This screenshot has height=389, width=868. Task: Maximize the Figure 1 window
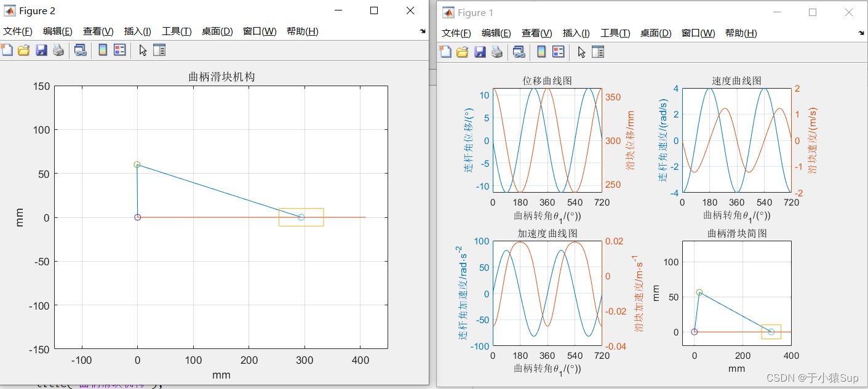pos(813,12)
